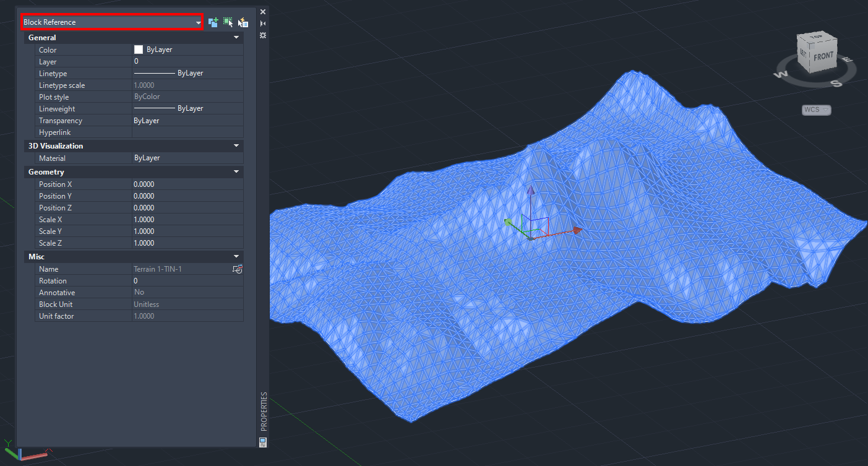
Task: Open the block Name editor icon
Action: 238,269
